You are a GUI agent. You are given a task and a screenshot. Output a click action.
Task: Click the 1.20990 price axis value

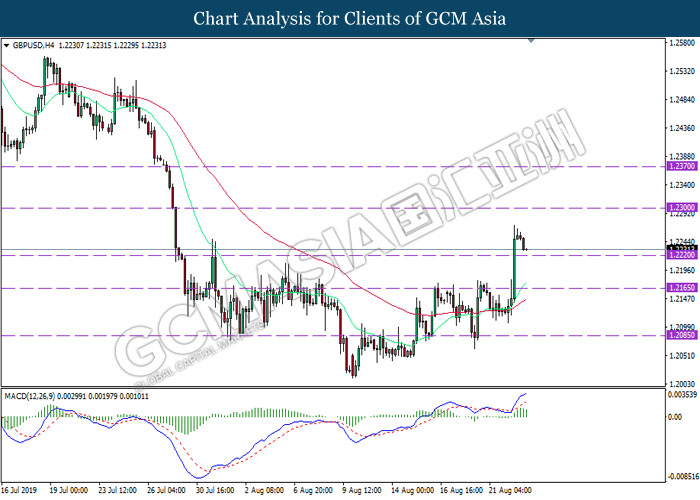click(x=683, y=327)
